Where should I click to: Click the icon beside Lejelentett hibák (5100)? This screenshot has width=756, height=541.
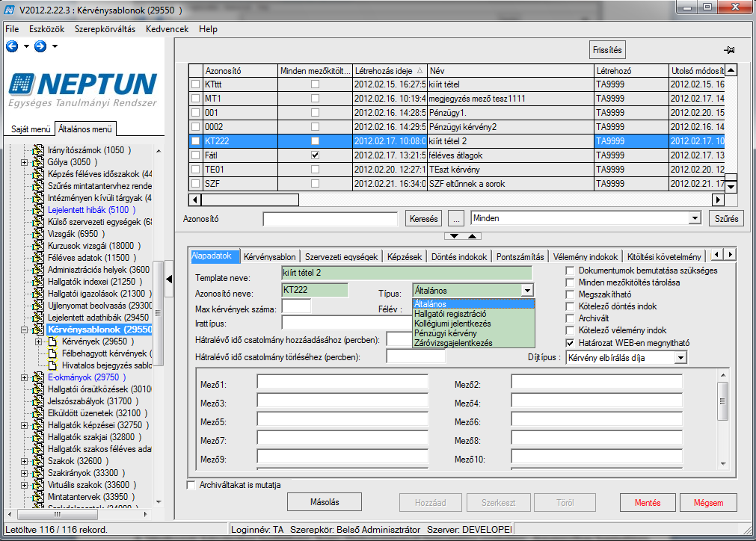pos(38,210)
